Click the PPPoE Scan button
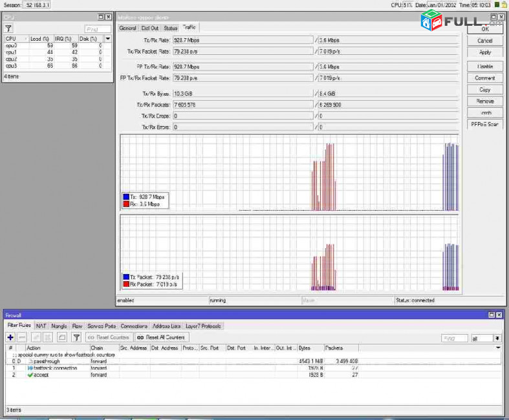This screenshot has width=509, height=420. click(x=485, y=125)
